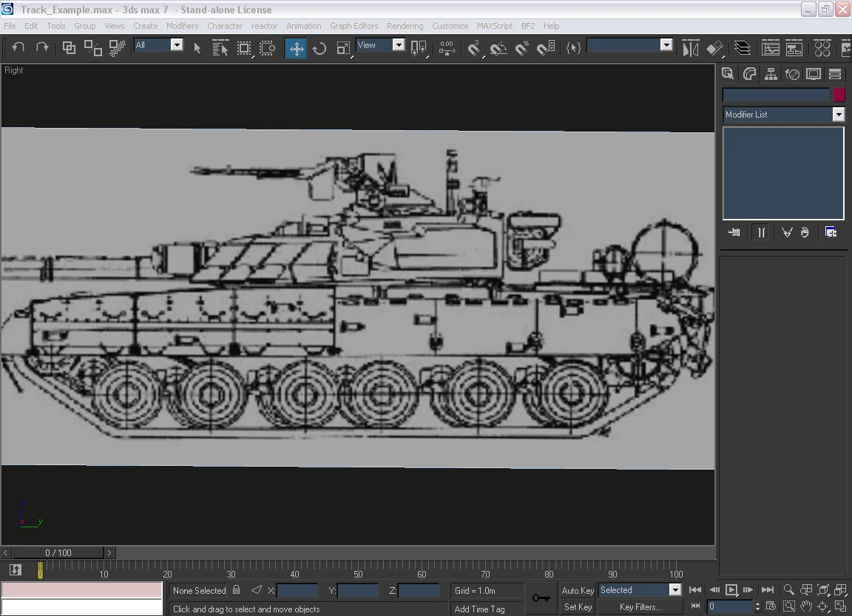852x616 pixels.
Task: Open the selection filter 'All' dropdown
Action: pos(175,44)
